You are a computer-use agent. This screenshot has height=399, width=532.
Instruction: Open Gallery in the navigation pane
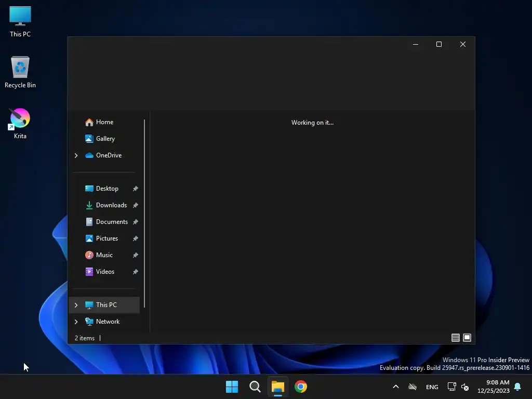click(104, 139)
